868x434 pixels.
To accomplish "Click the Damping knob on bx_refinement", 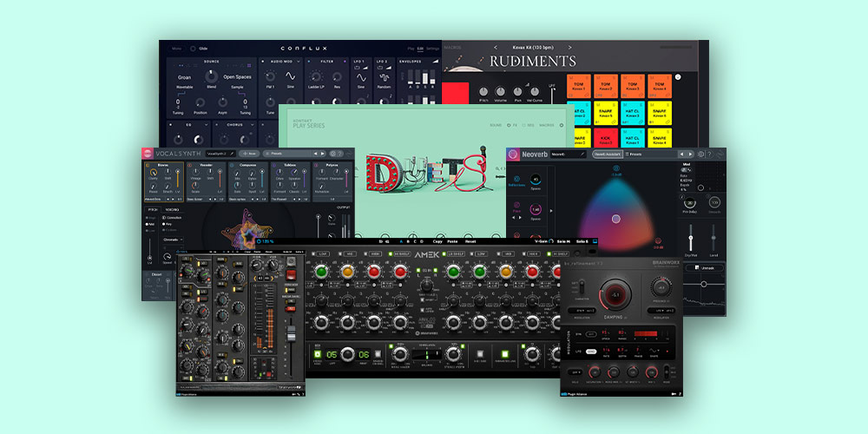I will (614, 294).
